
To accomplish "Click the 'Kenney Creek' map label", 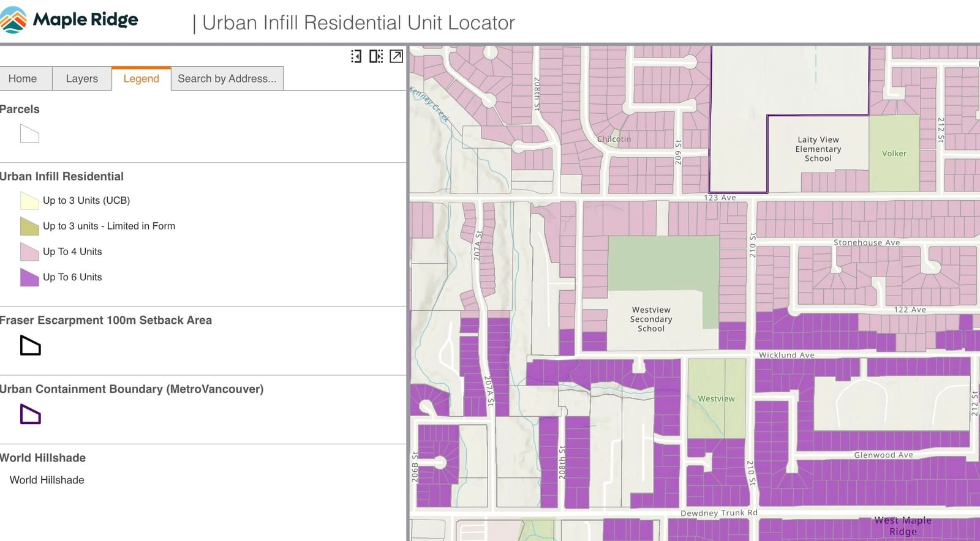I will tap(429, 105).
